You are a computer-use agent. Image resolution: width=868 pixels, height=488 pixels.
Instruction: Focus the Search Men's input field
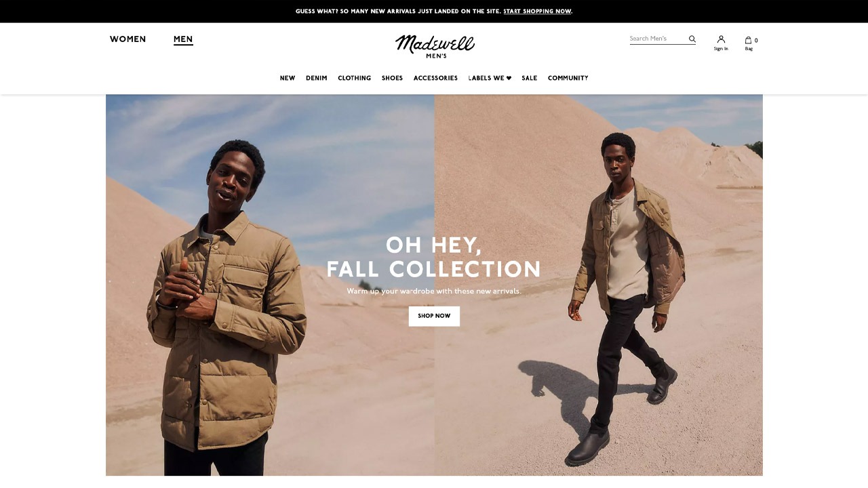pos(658,39)
